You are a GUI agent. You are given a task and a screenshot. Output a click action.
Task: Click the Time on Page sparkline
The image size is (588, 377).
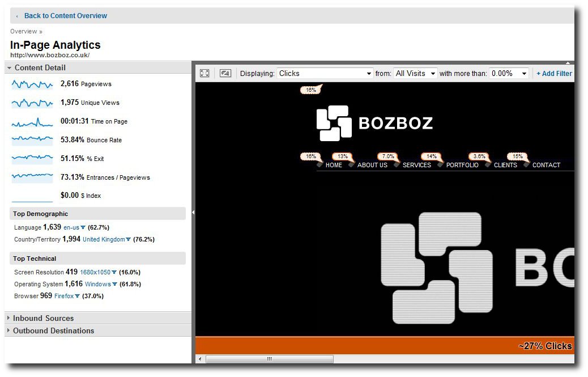(x=32, y=121)
